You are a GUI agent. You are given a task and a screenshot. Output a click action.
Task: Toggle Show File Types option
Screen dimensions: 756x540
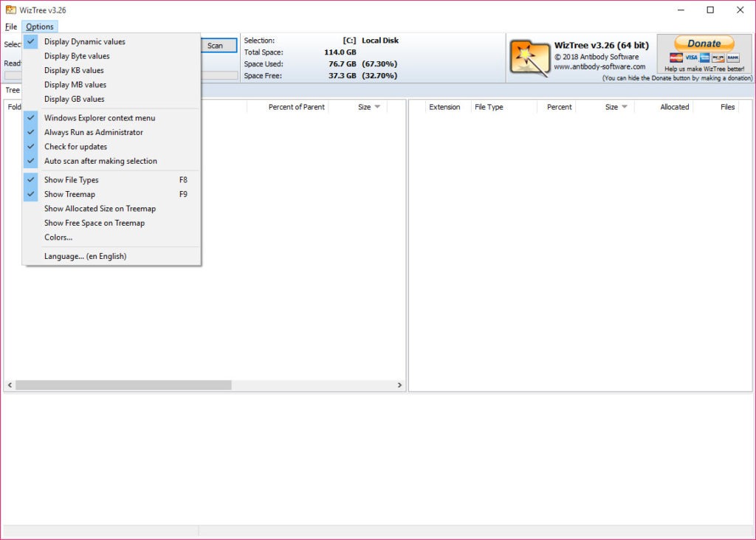click(x=111, y=180)
